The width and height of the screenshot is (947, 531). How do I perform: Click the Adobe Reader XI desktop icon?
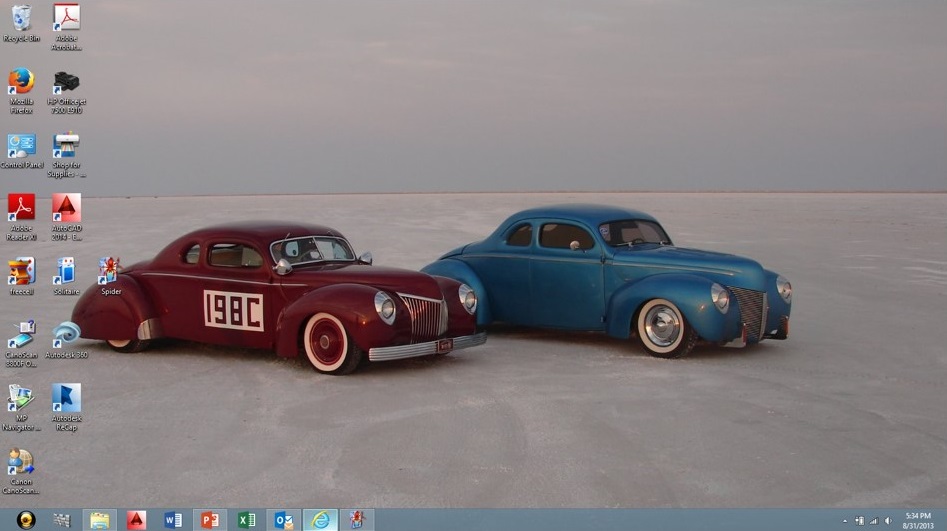click(x=21, y=209)
